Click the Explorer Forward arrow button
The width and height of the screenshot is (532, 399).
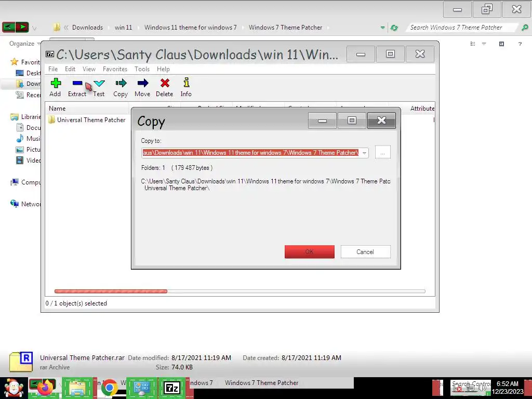pyautogui.click(x=22, y=27)
